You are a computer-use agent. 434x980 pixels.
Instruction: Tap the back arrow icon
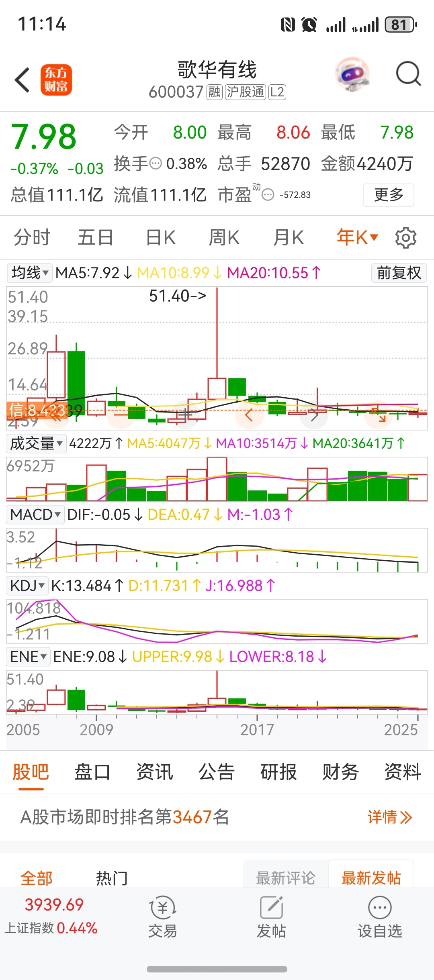click(23, 80)
